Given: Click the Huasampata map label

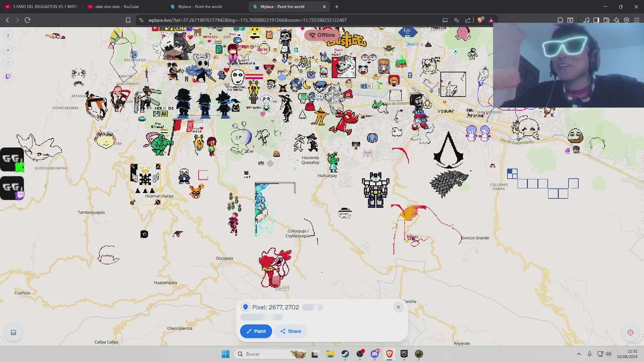Looking at the screenshot, I should pos(165,283).
